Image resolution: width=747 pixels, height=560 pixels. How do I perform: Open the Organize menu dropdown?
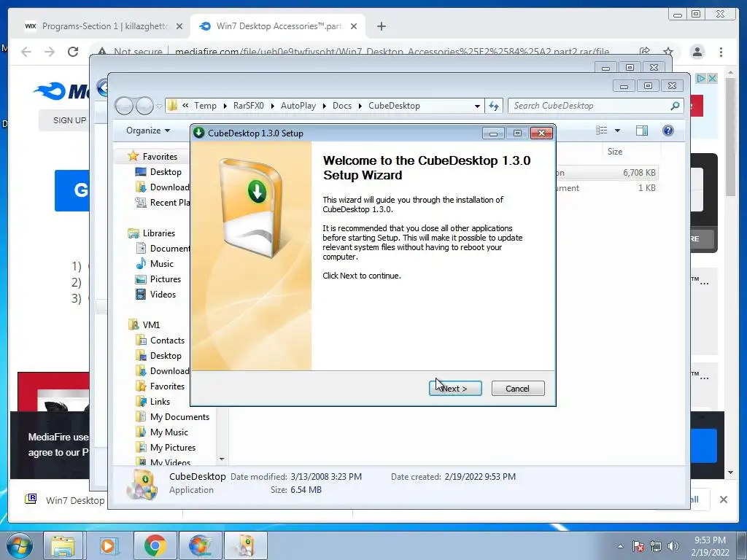pos(148,131)
